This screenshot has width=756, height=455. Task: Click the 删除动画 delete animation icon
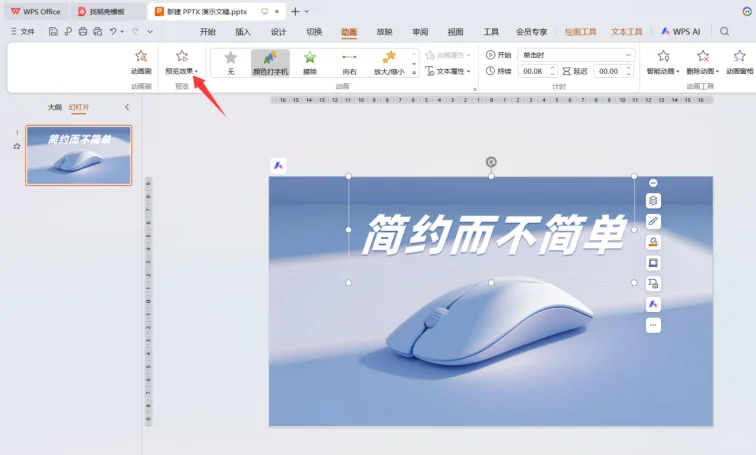[703, 57]
